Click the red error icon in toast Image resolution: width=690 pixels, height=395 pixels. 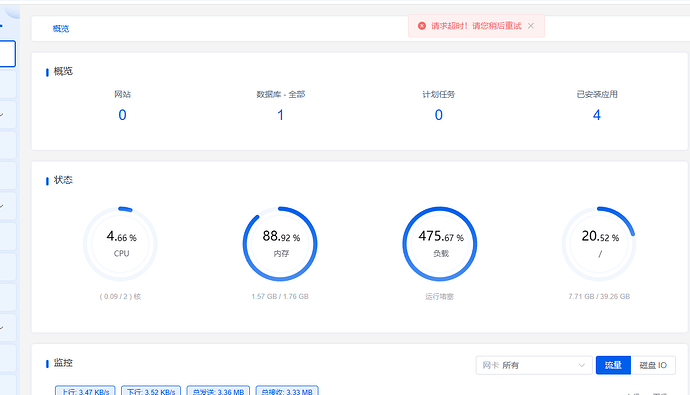[422, 26]
